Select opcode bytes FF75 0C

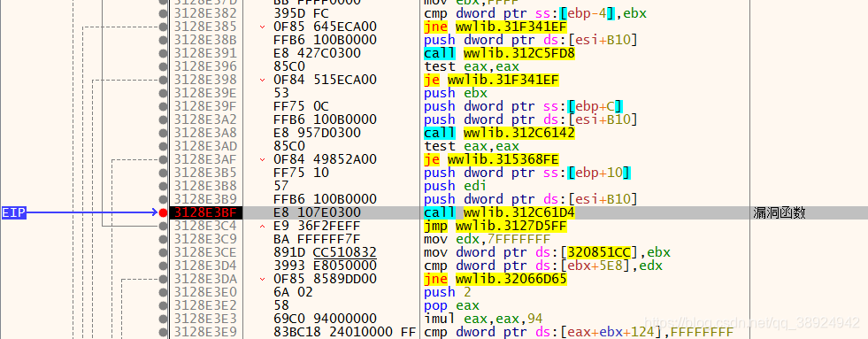301,106
